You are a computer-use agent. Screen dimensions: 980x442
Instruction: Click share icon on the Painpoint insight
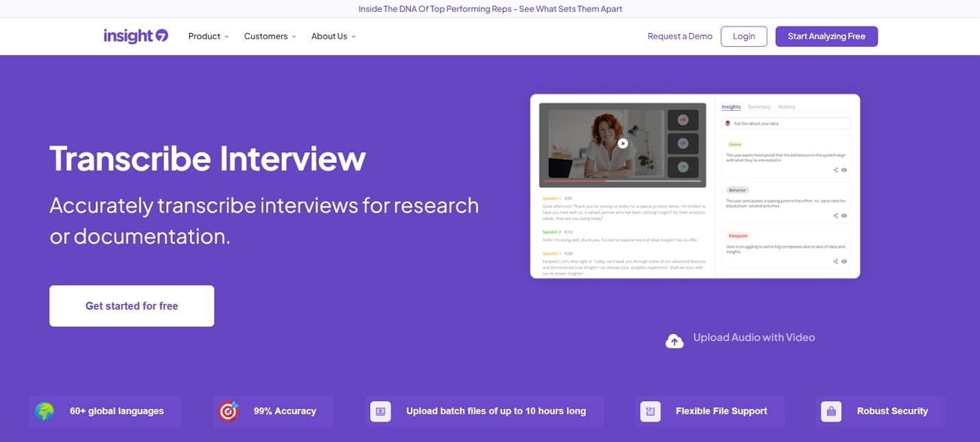coord(835,262)
